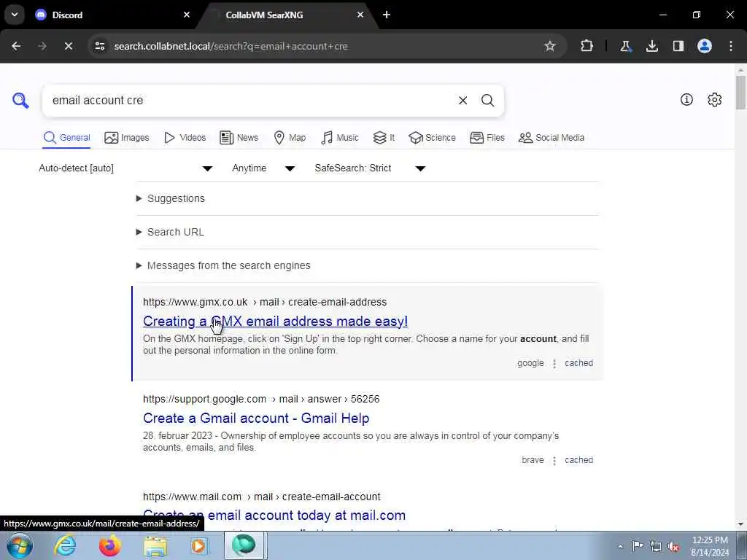
Task: Toggle the browser side panel icon
Action: [x=678, y=46]
